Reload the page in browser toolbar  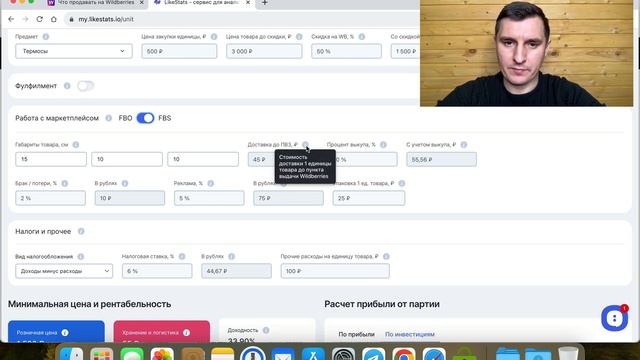point(40,19)
